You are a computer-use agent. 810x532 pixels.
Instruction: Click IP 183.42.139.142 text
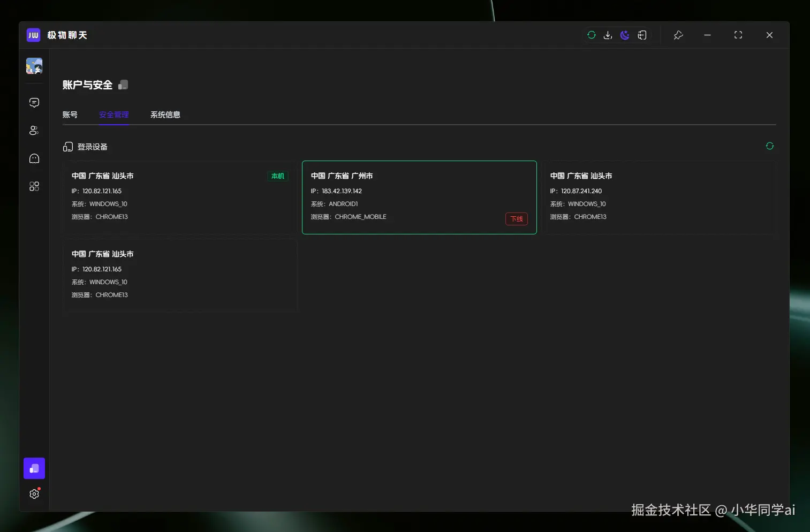tap(336, 191)
